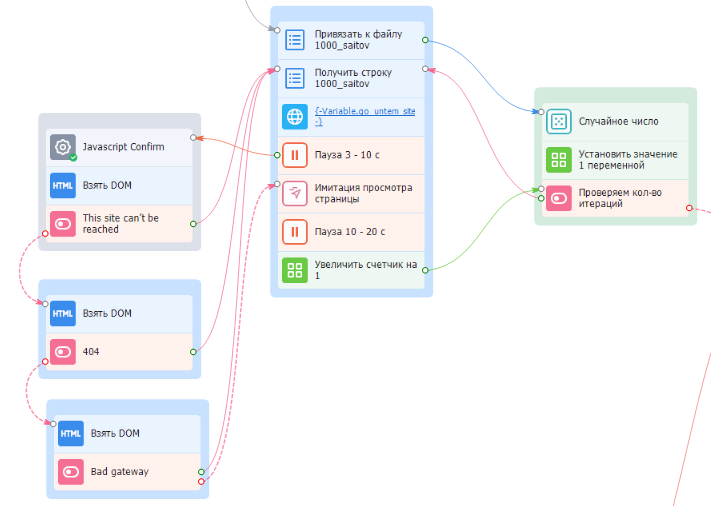This screenshot has height=506, width=711.
Task: Click green output port of 'Привязать к файлу'
Action: pyautogui.click(x=425, y=40)
